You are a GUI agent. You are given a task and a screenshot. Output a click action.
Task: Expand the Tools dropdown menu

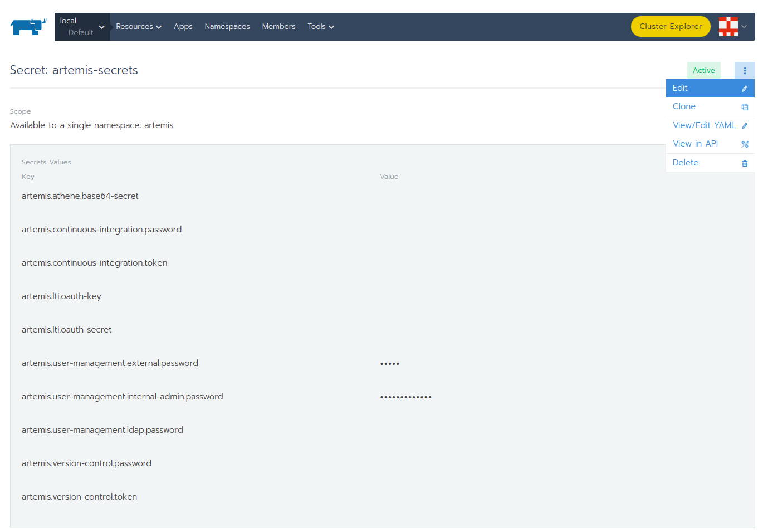pyautogui.click(x=320, y=27)
